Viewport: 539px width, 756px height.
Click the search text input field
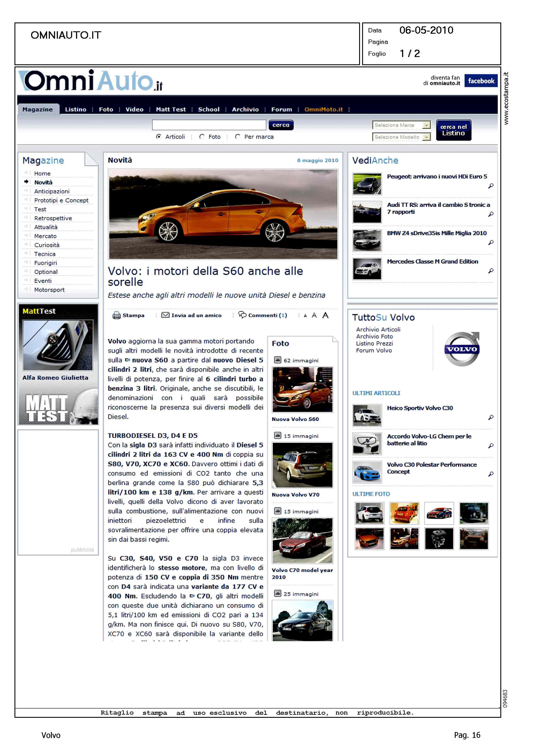[209, 125]
